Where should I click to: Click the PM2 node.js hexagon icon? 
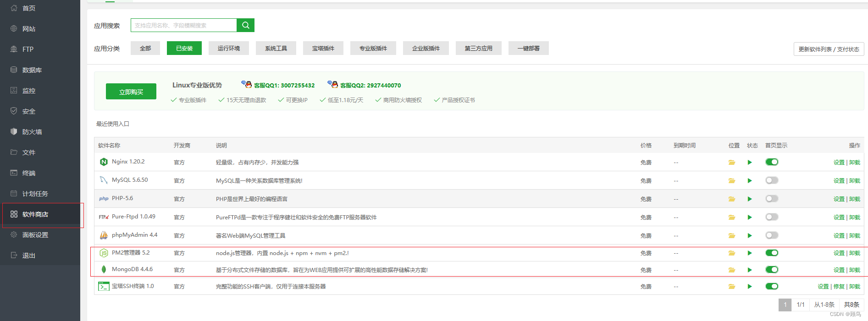pos(104,253)
